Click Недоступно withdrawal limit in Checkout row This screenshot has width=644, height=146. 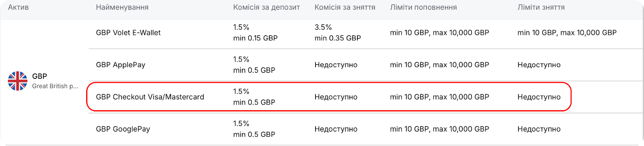[539, 97]
